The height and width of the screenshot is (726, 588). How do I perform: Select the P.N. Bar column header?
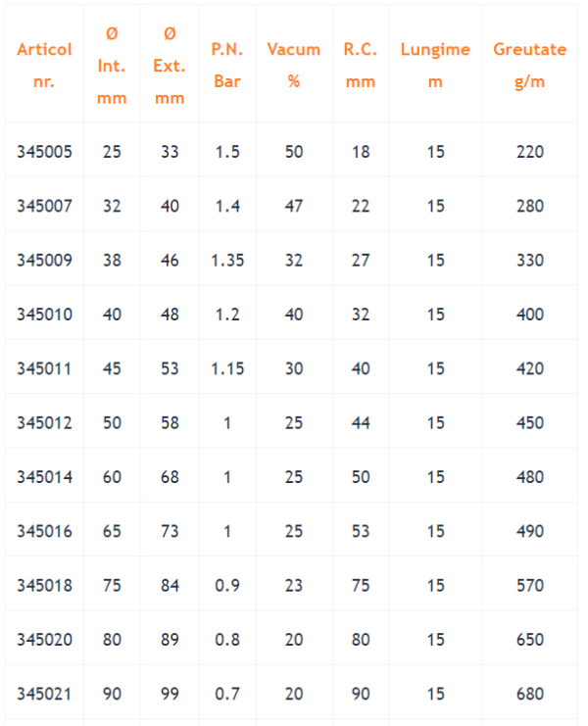(227, 66)
